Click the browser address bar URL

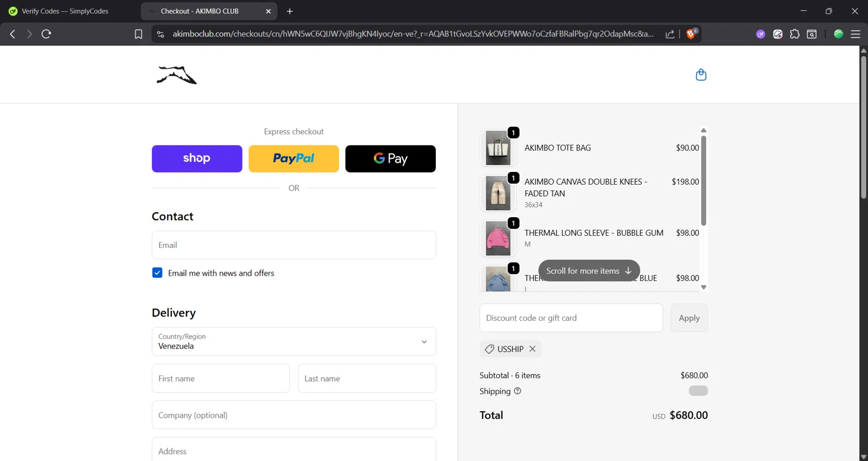tap(413, 34)
